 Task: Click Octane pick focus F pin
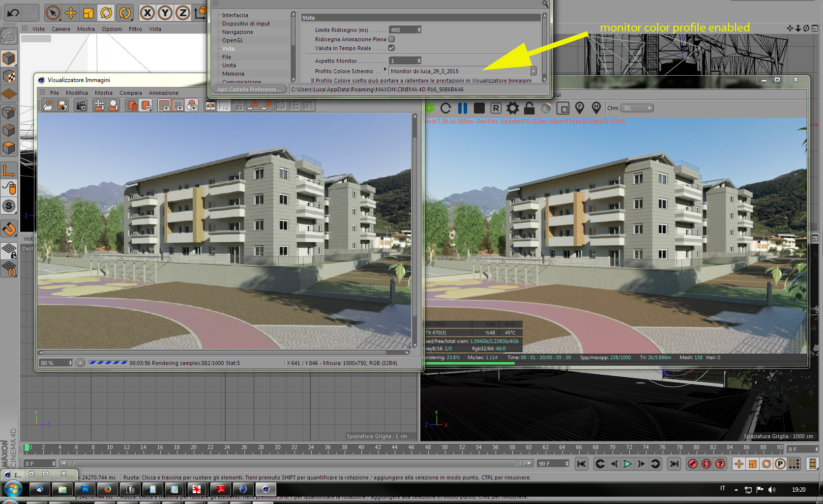point(580,108)
